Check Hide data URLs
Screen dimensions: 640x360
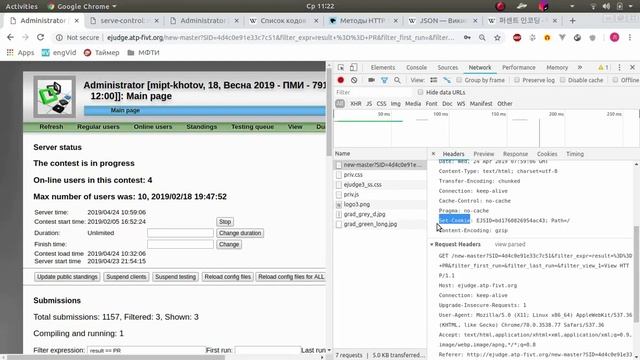pyautogui.click(x=420, y=92)
